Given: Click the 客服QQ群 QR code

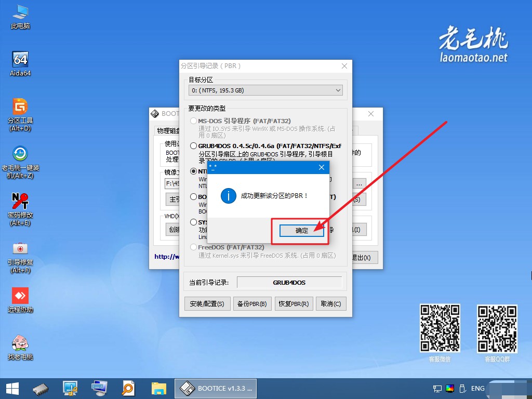Looking at the screenshot, I should [497, 329].
